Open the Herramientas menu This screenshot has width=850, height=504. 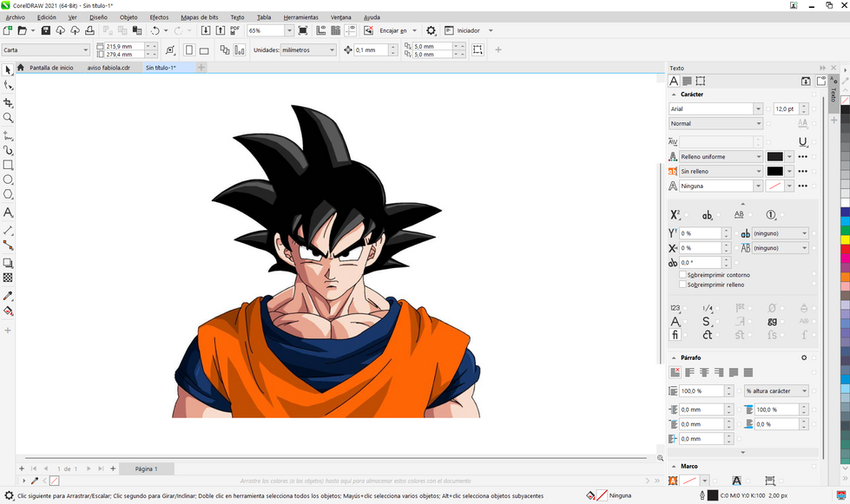pyautogui.click(x=301, y=17)
